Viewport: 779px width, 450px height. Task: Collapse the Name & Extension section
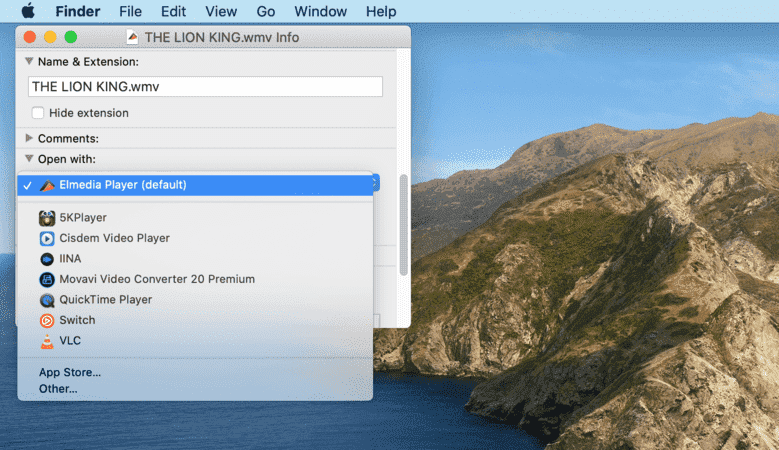tap(29, 61)
